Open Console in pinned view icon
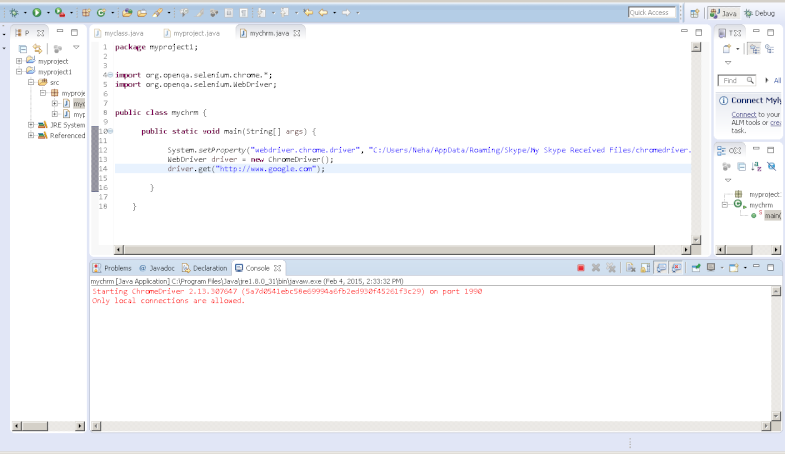This screenshot has width=800, height=475. [x=695, y=268]
